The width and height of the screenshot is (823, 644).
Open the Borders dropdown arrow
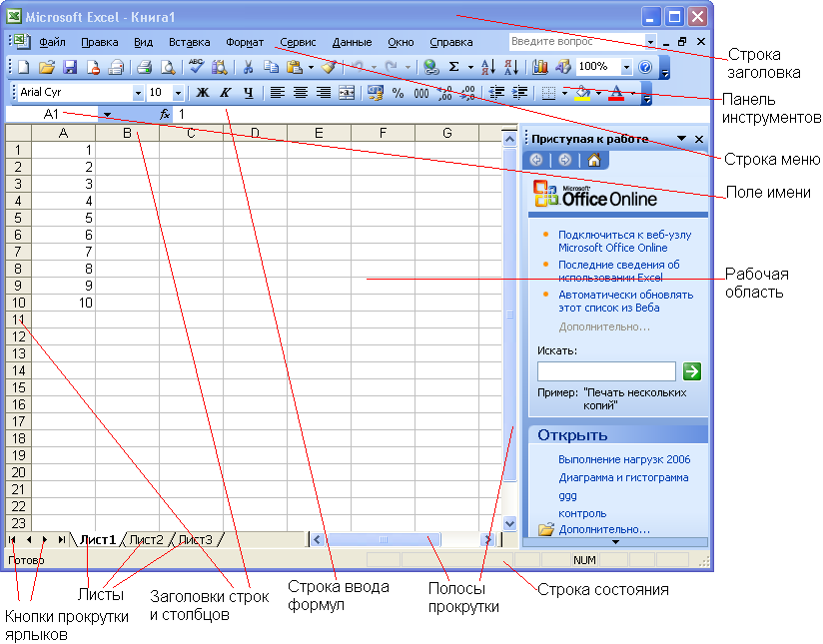[564, 94]
